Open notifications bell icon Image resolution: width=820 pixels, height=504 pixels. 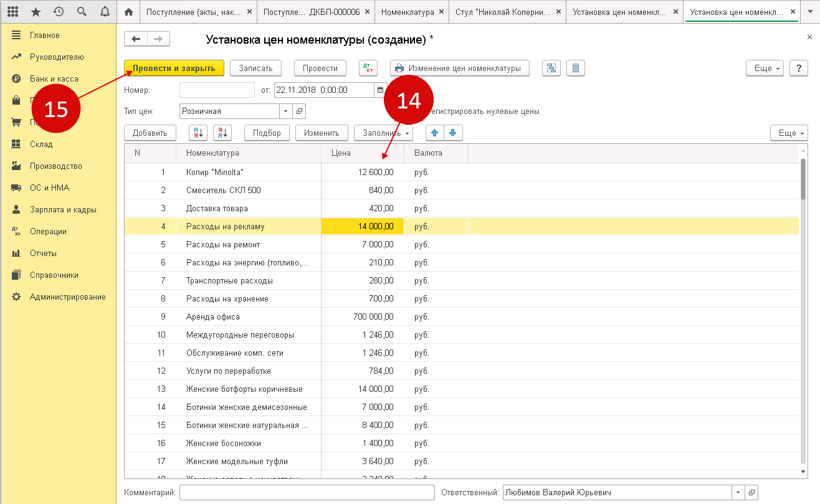[x=105, y=12]
